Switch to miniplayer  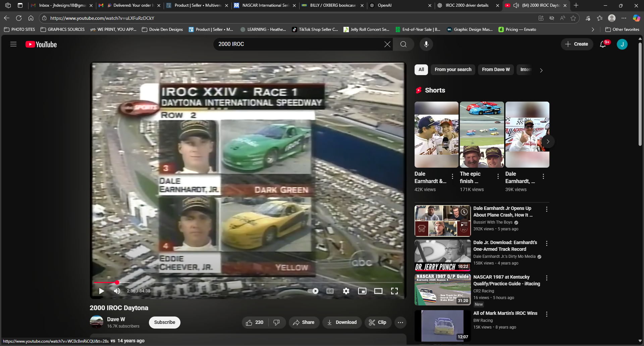(362, 291)
